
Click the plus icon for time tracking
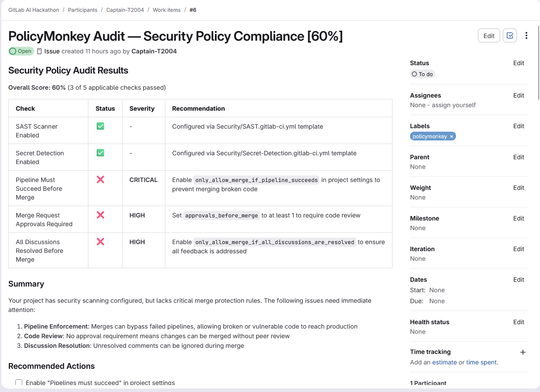coord(522,352)
